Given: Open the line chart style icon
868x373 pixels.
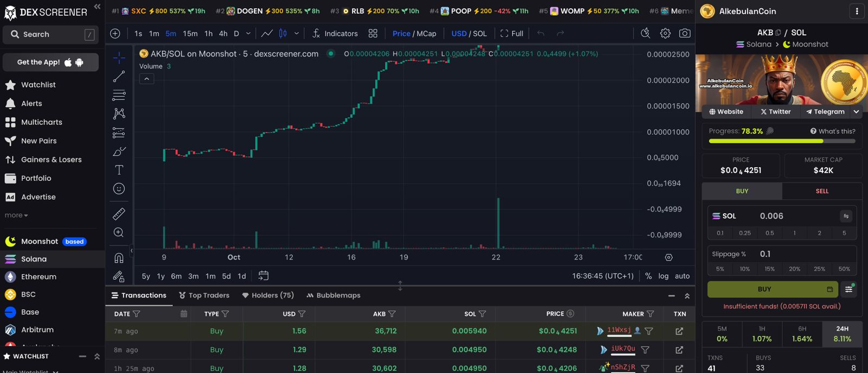Looking at the screenshot, I should click(267, 34).
